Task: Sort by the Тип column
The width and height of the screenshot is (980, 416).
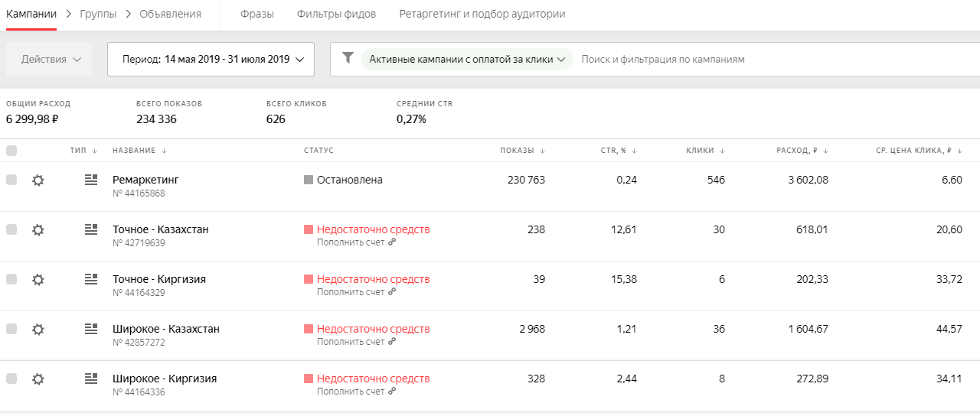Action: 82,151
